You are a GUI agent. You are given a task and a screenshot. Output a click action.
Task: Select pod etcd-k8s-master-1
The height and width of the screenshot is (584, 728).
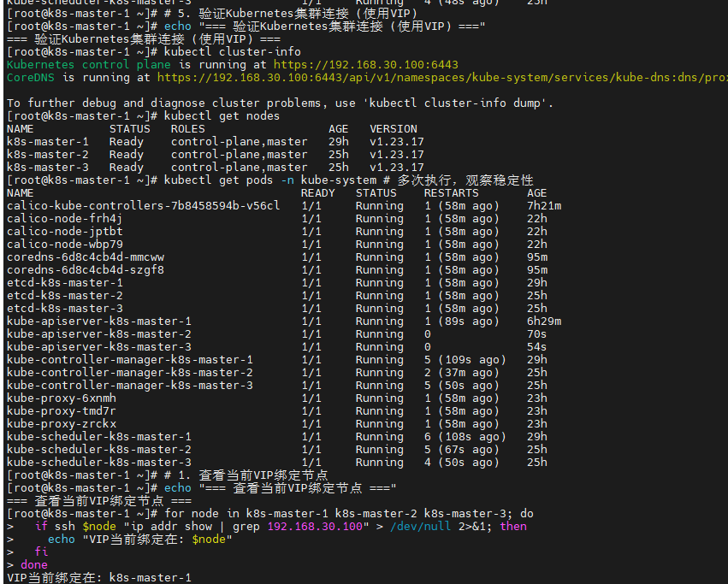64,283
